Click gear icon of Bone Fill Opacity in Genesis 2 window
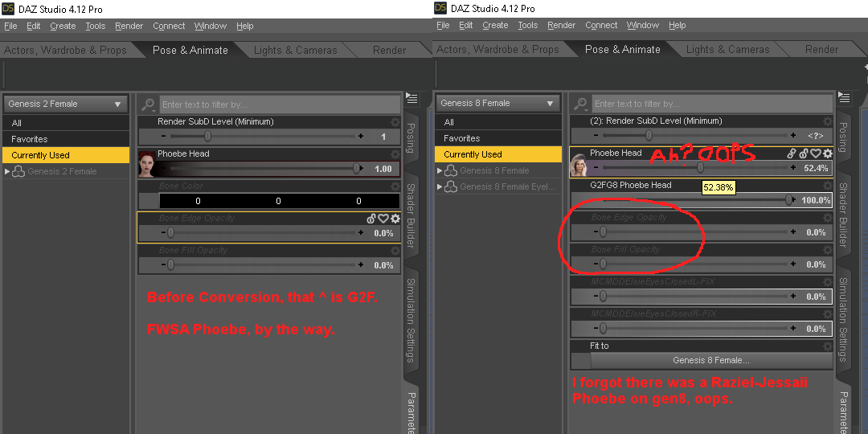This screenshot has width=868, height=434. 395,251
